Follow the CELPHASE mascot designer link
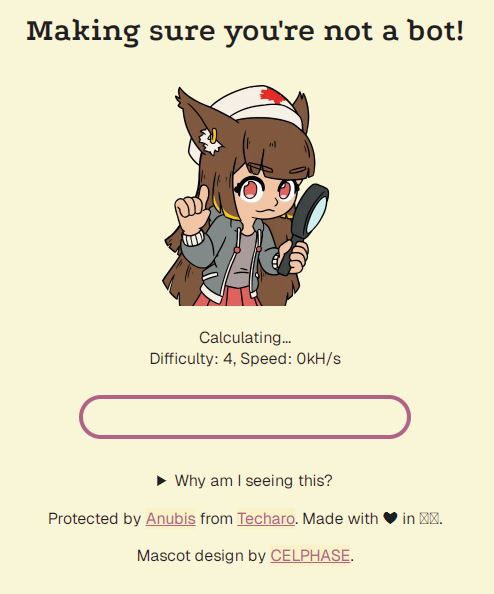This screenshot has height=594, width=494. (x=310, y=556)
